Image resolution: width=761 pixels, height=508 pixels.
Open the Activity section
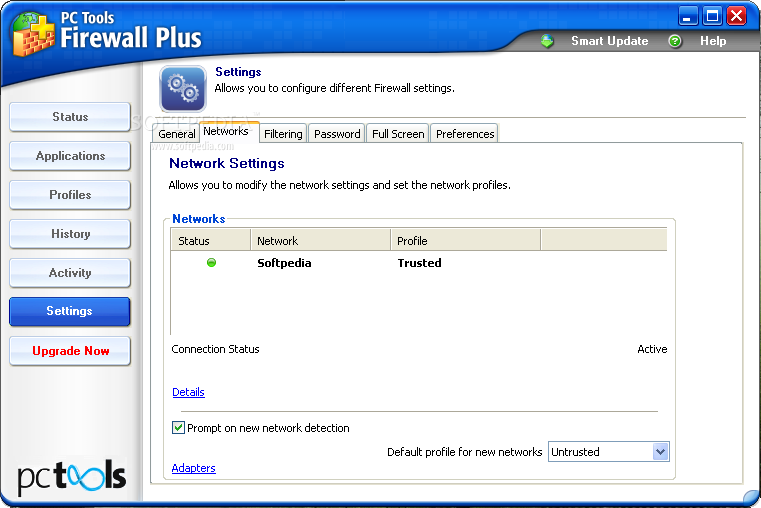70,273
